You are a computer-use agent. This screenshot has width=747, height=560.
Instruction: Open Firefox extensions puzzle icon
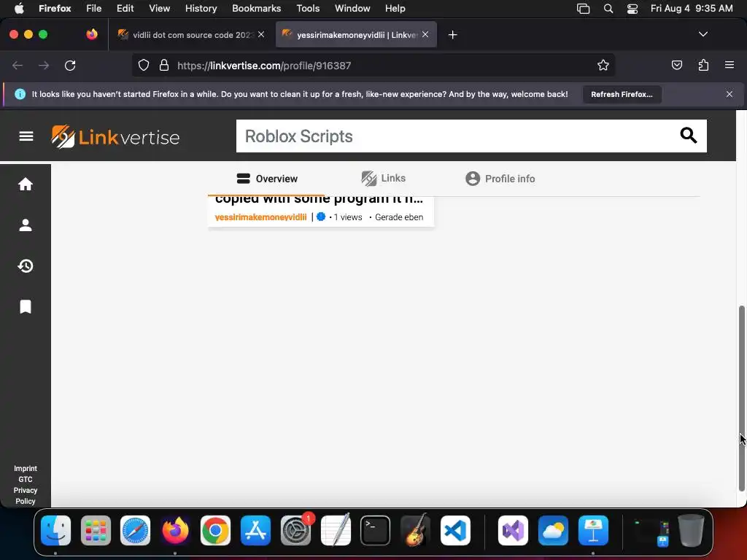703,65
